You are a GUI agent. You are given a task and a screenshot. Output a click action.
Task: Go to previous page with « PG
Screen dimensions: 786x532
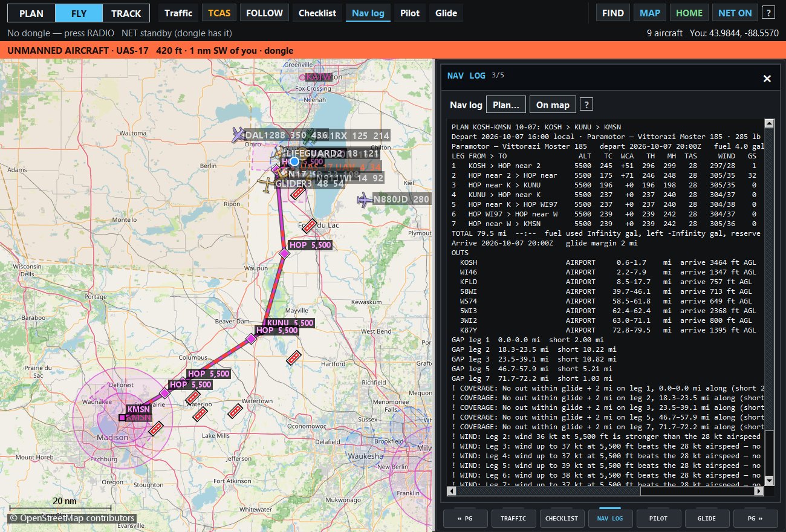tap(464, 518)
